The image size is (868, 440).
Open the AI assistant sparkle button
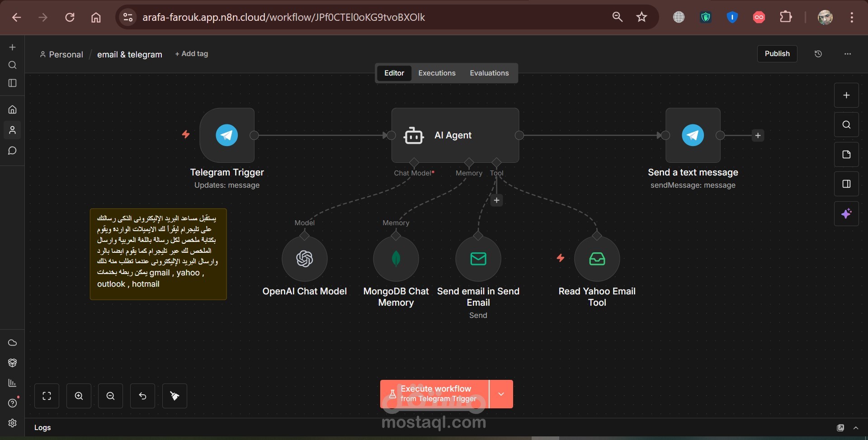coord(846,213)
